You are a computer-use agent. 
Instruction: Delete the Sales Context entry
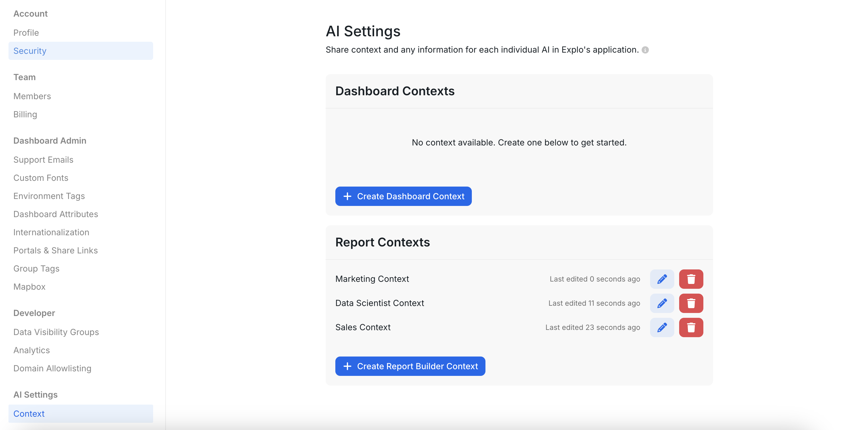(x=691, y=327)
